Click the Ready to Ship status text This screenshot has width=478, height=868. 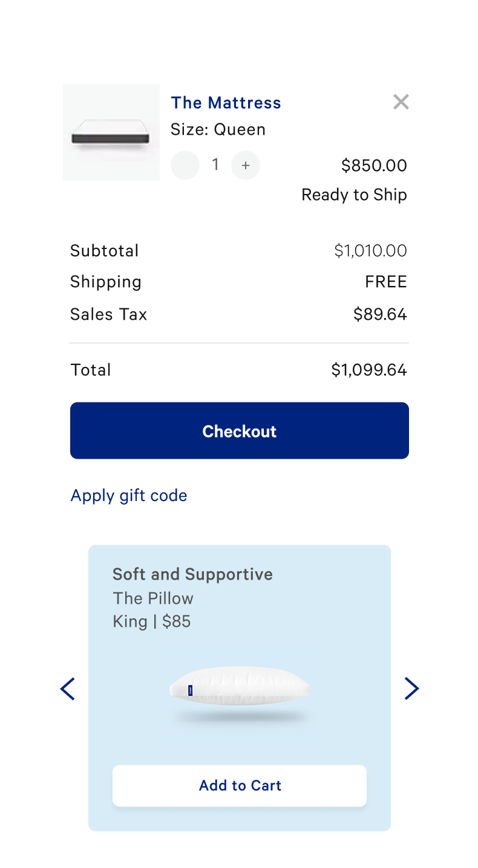354,195
